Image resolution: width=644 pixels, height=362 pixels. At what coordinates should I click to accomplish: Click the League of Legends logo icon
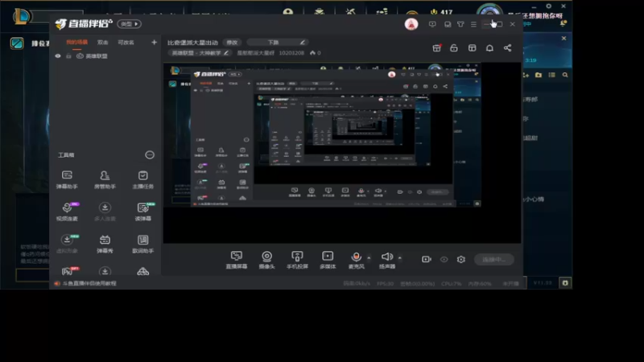pos(21,16)
